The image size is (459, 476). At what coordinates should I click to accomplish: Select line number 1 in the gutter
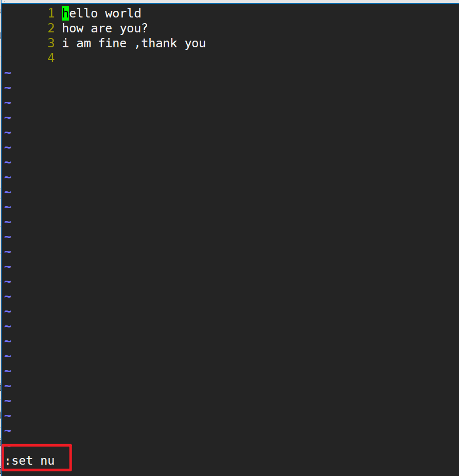[x=51, y=13]
